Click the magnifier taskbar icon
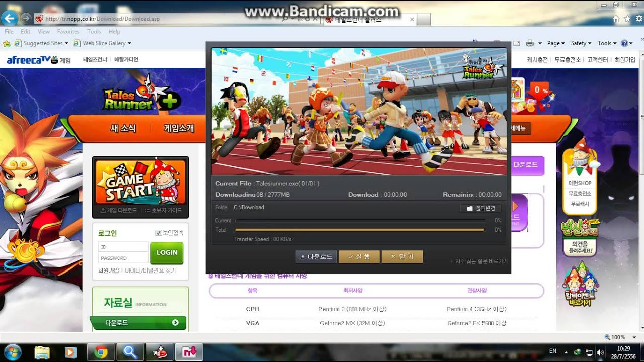 (x=130, y=352)
